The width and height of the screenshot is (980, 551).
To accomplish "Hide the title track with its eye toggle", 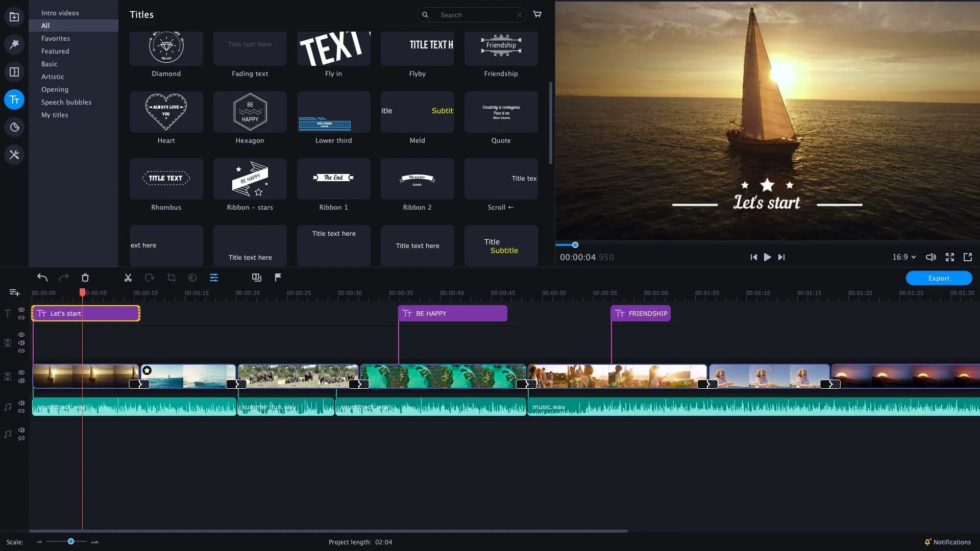I will [21, 310].
